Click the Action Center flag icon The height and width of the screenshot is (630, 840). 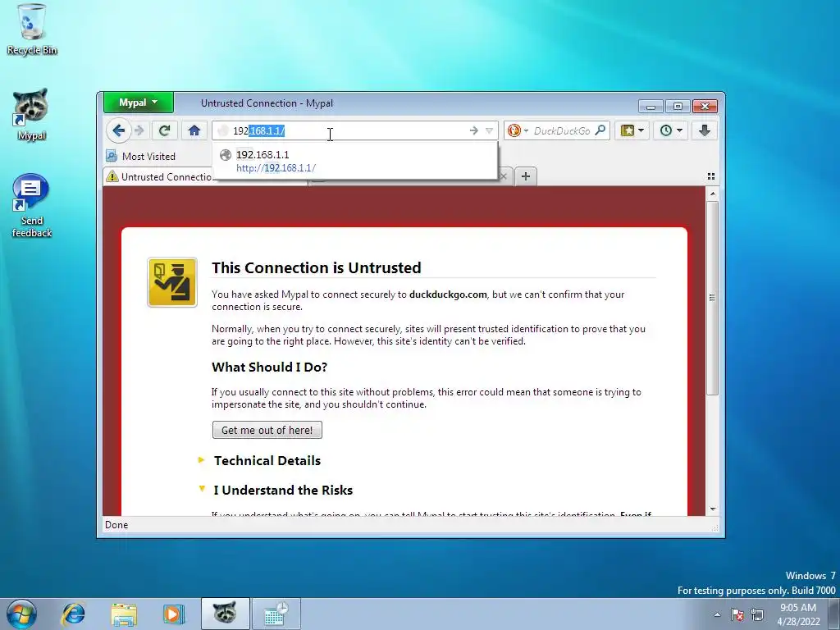tap(737, 614)
